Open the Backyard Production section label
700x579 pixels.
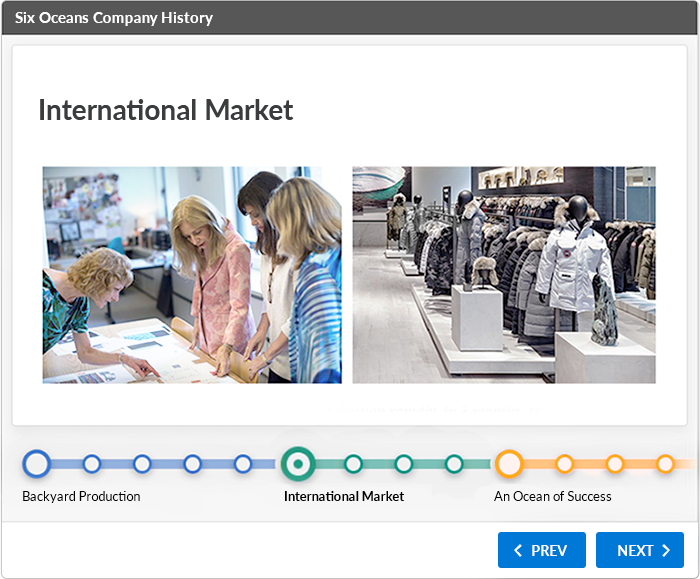81,496
